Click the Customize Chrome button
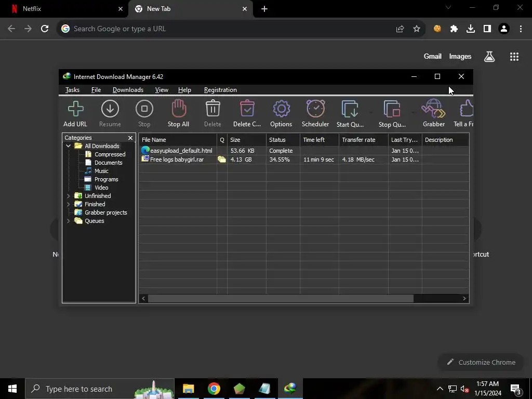This screenshot has height=399, width=532. coord(481,362)
